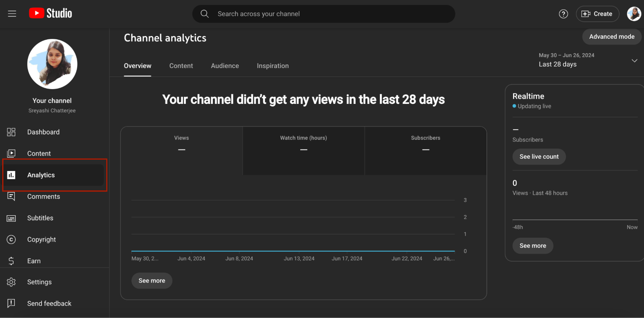Click the Create icon
The height and width of the screenshot is (318, 644).
pyautogui.click(x=586, y=14)
